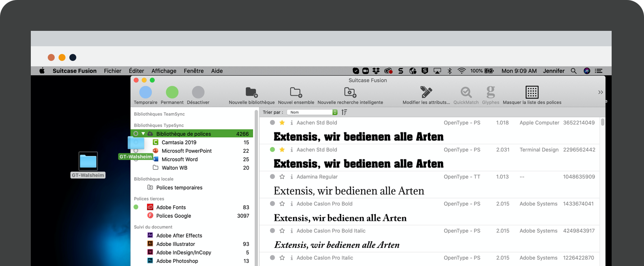This screenshot has width=644, height=266.
Task: Unfavorite Aachen Std Bold version 1.018 star
Action: click(282, 123)
